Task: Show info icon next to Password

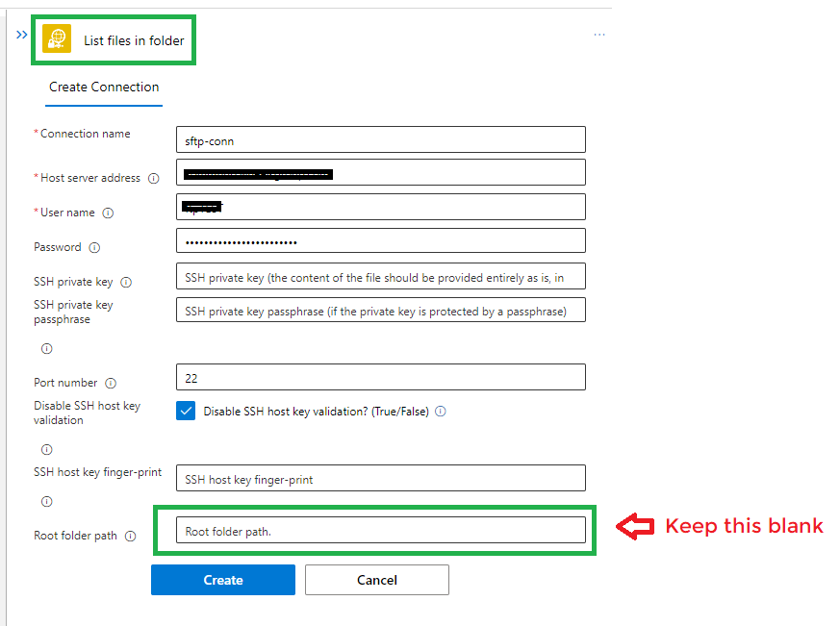Action: point(95,247)
